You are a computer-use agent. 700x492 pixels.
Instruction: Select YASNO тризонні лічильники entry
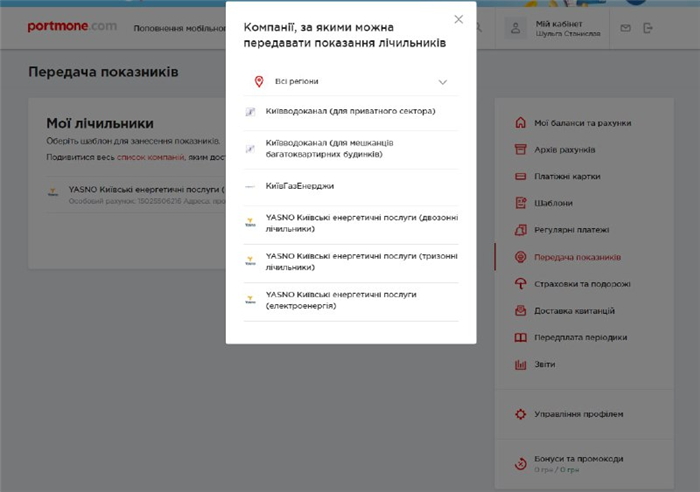(x=351, y=262)
